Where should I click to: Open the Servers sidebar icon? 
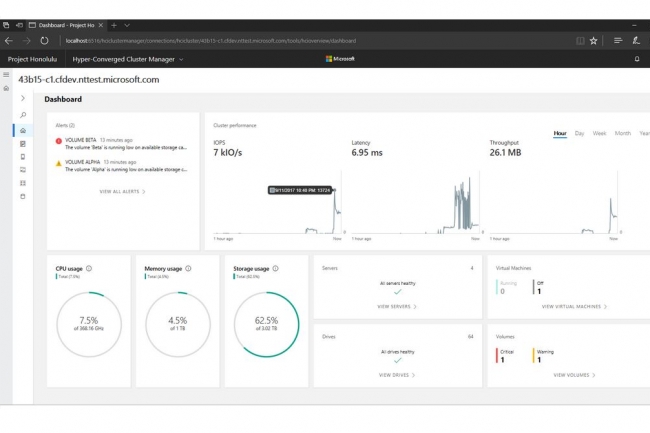pyautogui.click(x=23, y=157)
